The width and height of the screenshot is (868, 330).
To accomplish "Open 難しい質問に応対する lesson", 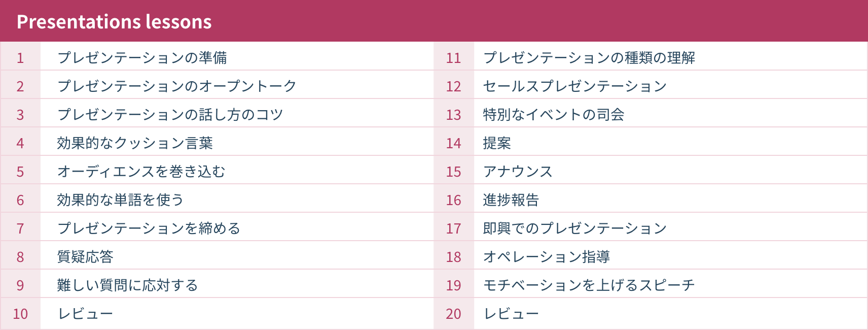I will [127, 285].
